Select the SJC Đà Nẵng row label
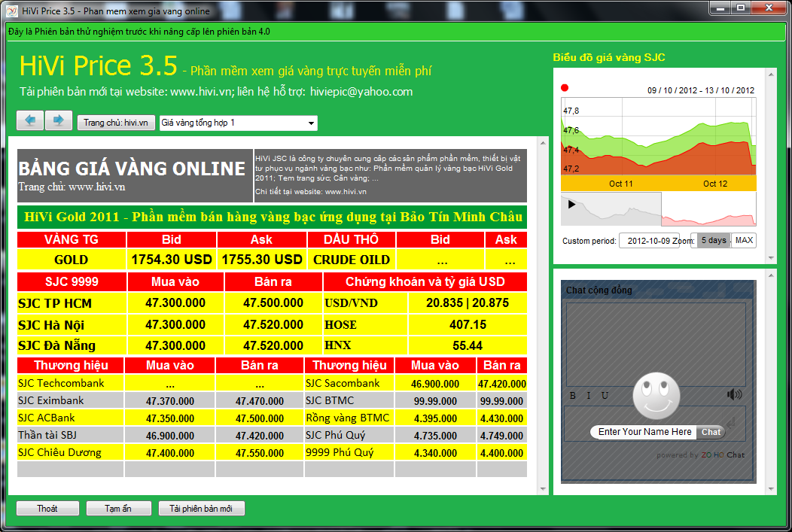 [x=56, y=345]
